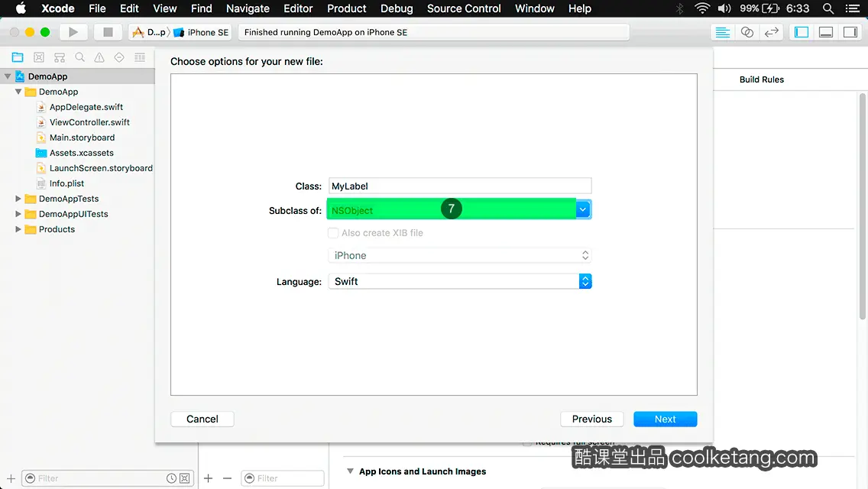
Task: Expand the DemoAppUITests folder
Action: tap(18, 214)
